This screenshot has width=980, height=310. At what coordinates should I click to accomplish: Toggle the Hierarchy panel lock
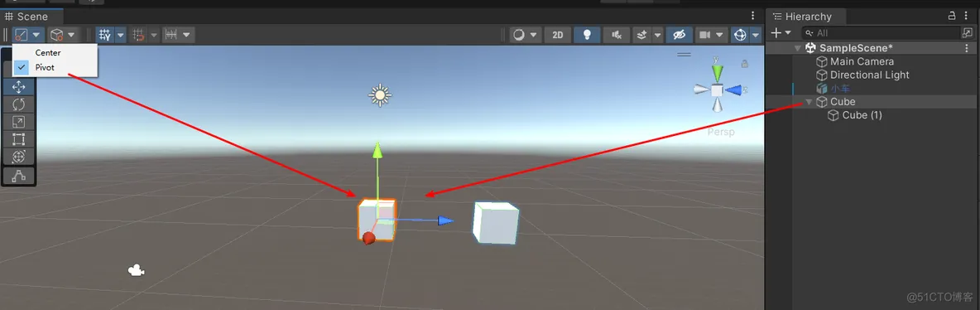[952, 16]
